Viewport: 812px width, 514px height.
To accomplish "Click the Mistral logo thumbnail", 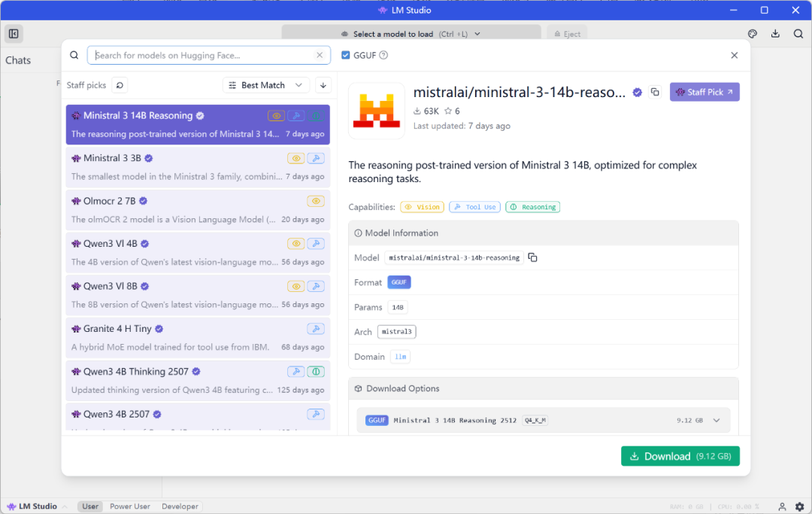I will [377, 111].
